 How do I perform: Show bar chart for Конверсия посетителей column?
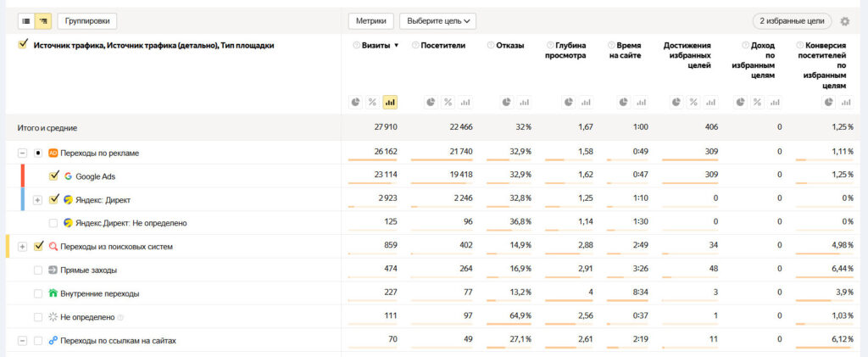pyautogui.click(x=846, y=102)
